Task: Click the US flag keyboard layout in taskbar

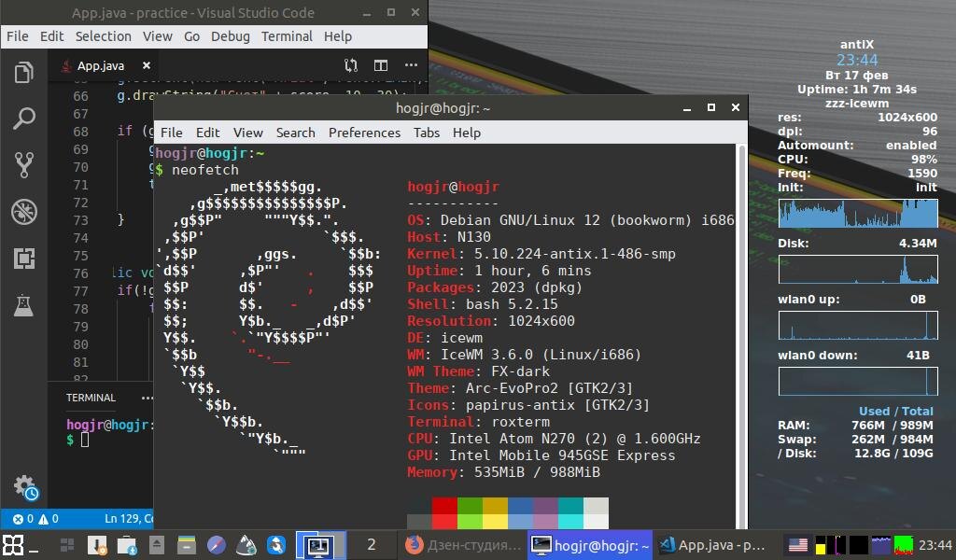Action: [x=796, y=544]
